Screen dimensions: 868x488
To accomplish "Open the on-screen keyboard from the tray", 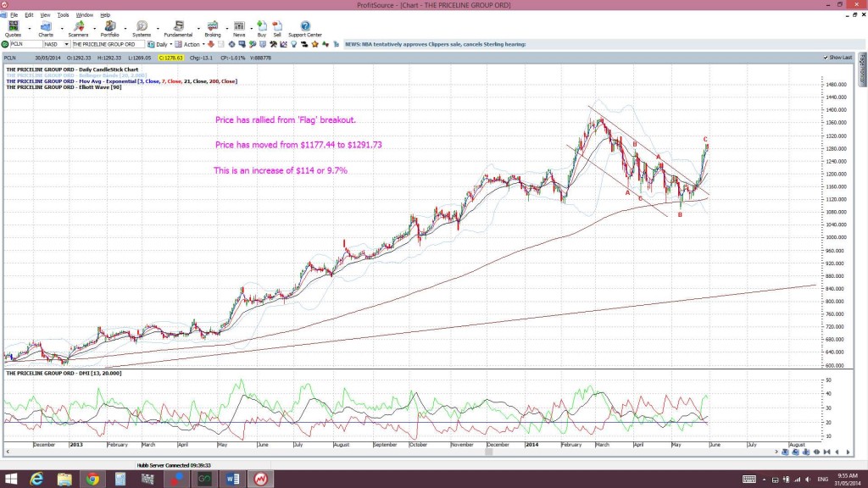I will tap(749, 480).
